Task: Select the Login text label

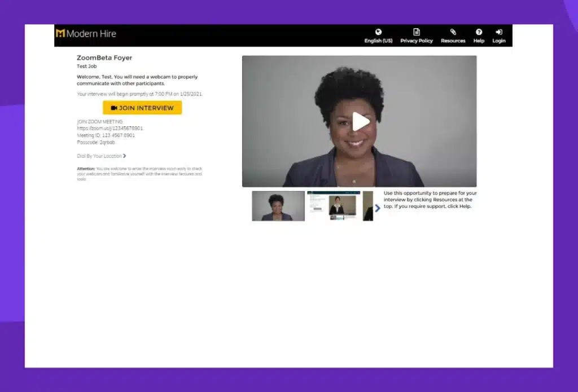Action: [498, 41]
